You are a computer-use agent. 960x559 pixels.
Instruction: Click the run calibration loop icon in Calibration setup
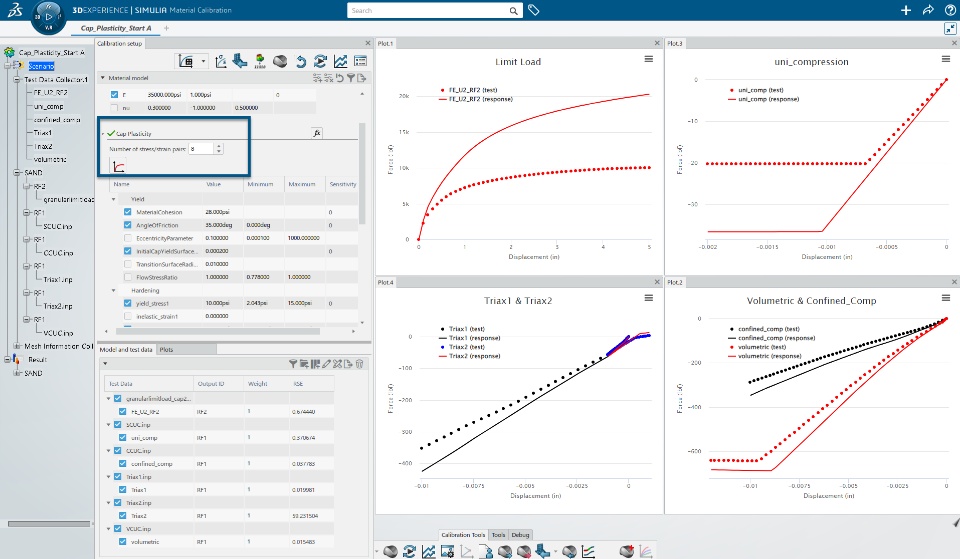click(x=320, y=61)
